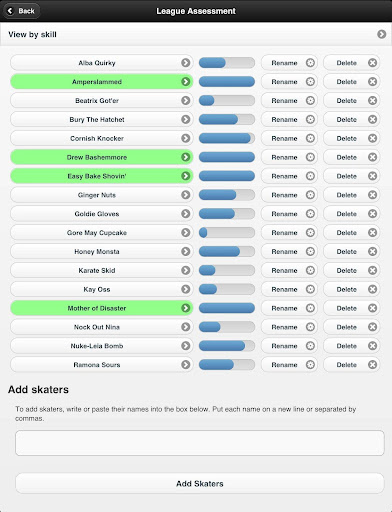Click the gear icon on Kay Oss's Rename
Viewport: 392px width, 512px height.
[x=310, y=289]
